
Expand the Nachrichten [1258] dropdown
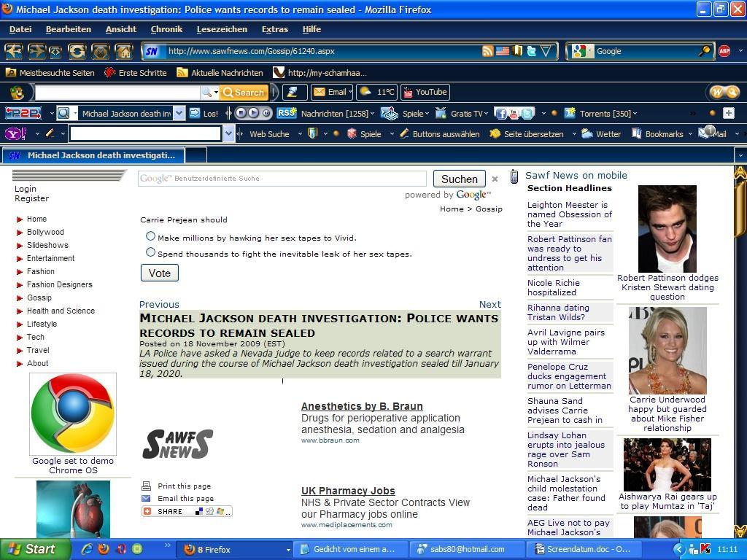tap(372, 113)
